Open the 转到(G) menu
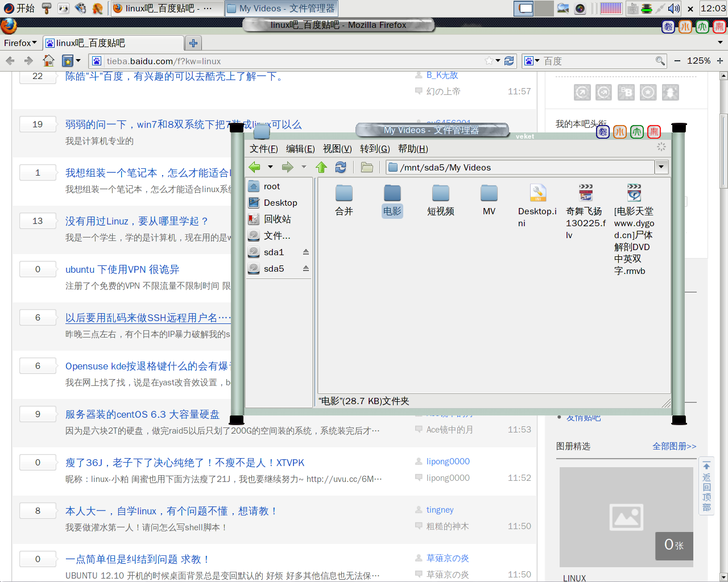Screen dimensions: 728x582 (x=375, y=149)
